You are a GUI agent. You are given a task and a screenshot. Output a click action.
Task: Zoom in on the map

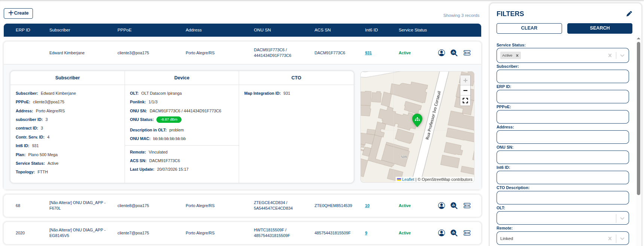point(465,81)
